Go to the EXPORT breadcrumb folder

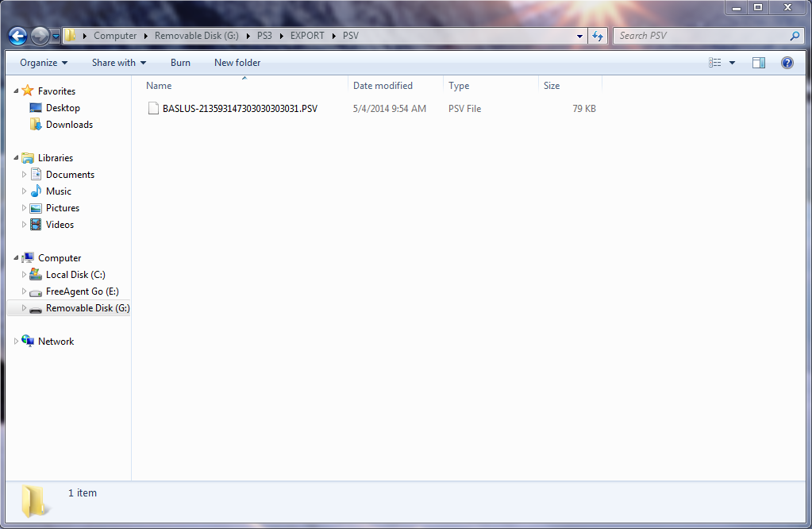pos(307,36)
